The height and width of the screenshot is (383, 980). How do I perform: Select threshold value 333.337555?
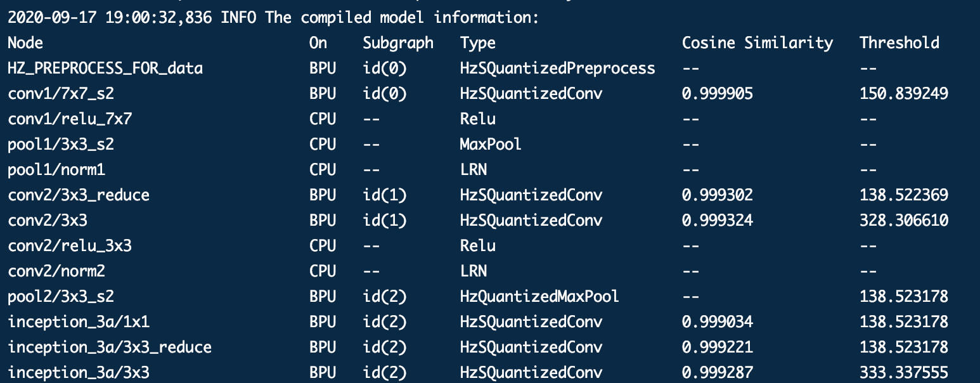pyautogui.click(x=904, y=372)
